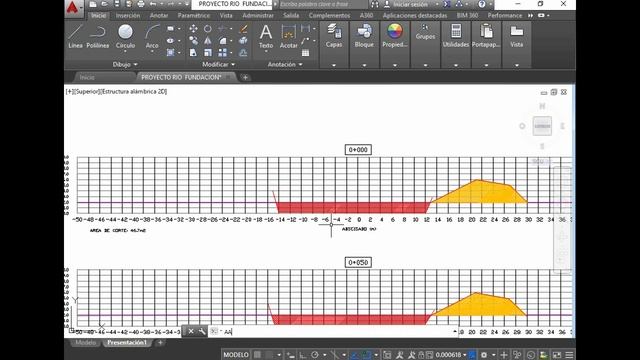
Task: Add new drawing tab with plus button
Action: pos(245,77)
